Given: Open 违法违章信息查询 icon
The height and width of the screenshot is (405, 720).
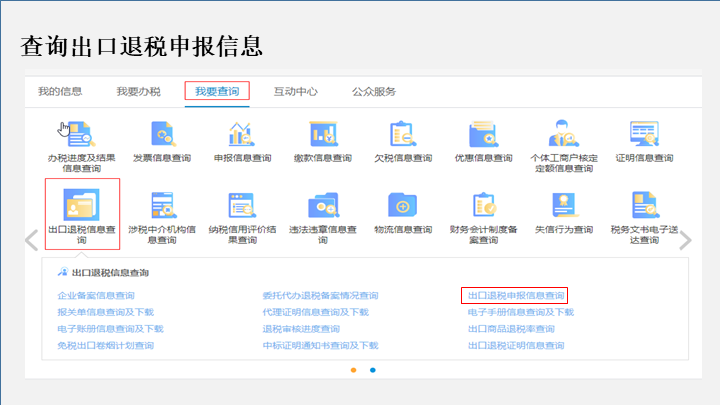Looking at the screenshot, I should 323,205.
